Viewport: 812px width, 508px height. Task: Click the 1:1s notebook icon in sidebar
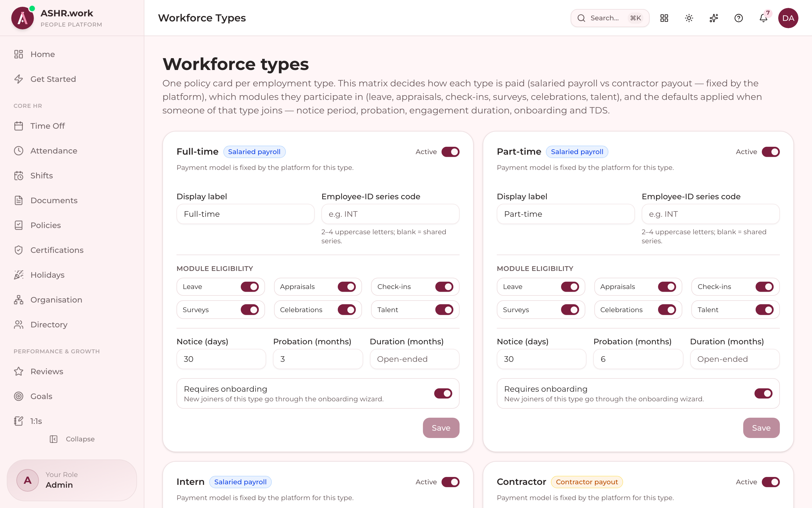click(x=19, y=421)
